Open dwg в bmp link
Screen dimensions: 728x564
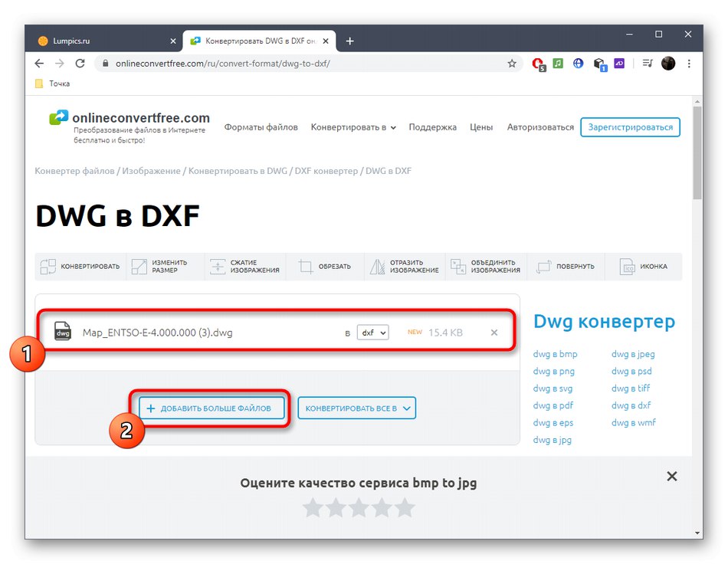pos(556,354)
